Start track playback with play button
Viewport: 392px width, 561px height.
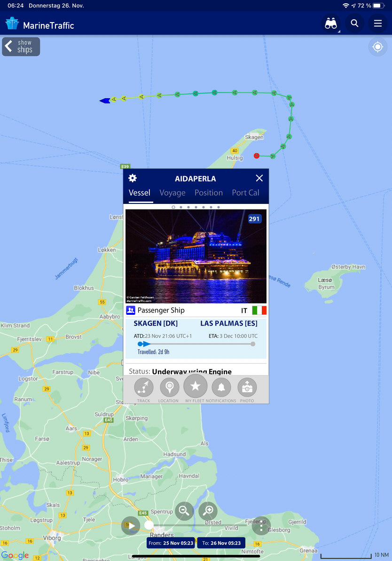click(x=131, y=526)
